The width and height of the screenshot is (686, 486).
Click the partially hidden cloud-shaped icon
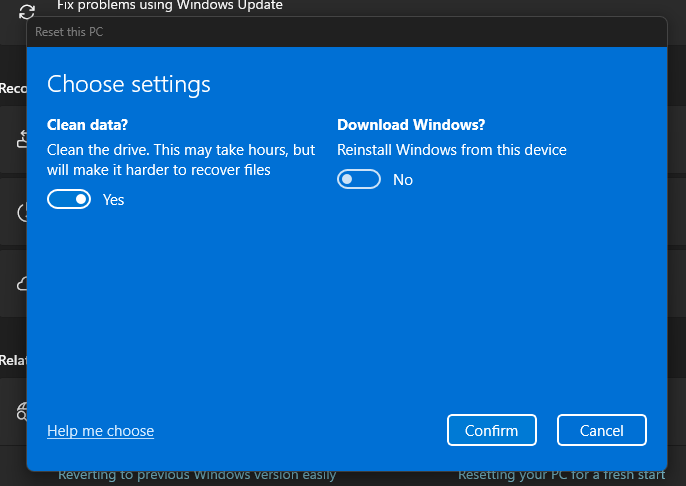click(x=22, y=283)
